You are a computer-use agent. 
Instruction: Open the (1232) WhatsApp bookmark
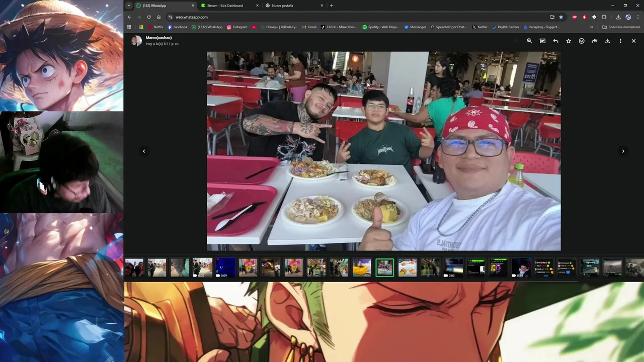pyautogui.click(x=207, y=27)
